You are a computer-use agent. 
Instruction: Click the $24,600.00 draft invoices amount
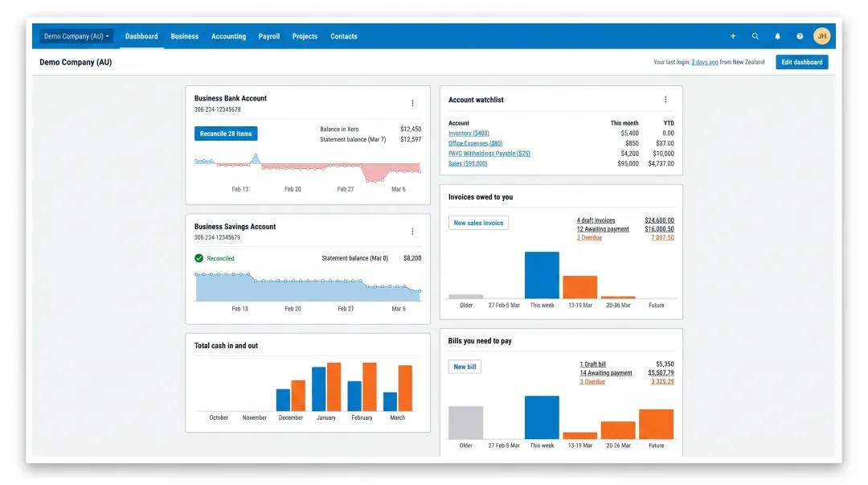tap(659, 220)
